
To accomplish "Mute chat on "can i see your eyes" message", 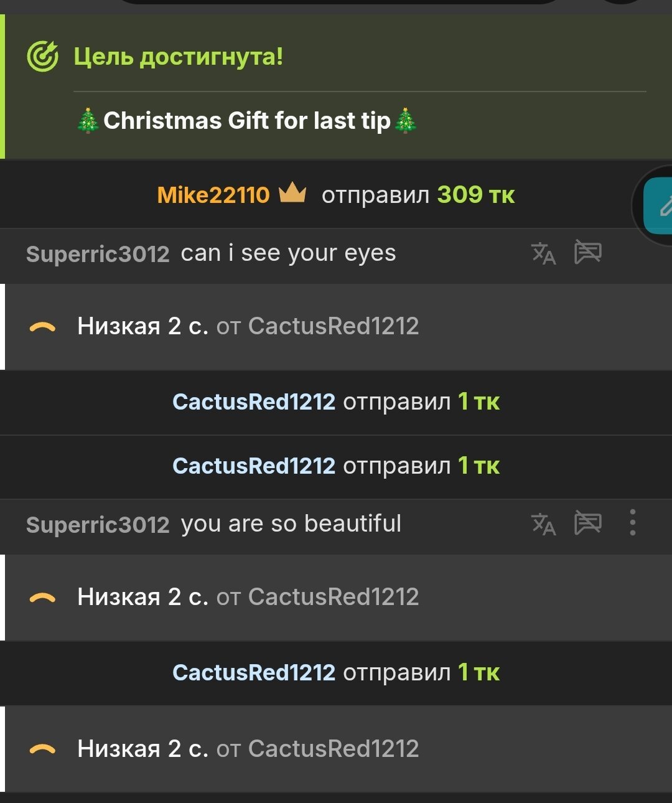I will click(x=587, y=252).
